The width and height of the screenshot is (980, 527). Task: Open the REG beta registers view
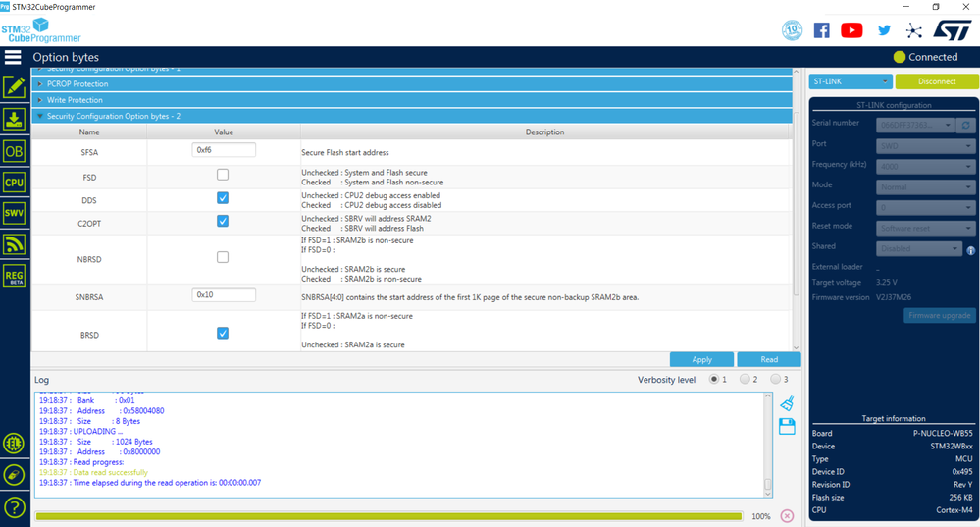tap(15, 276)
